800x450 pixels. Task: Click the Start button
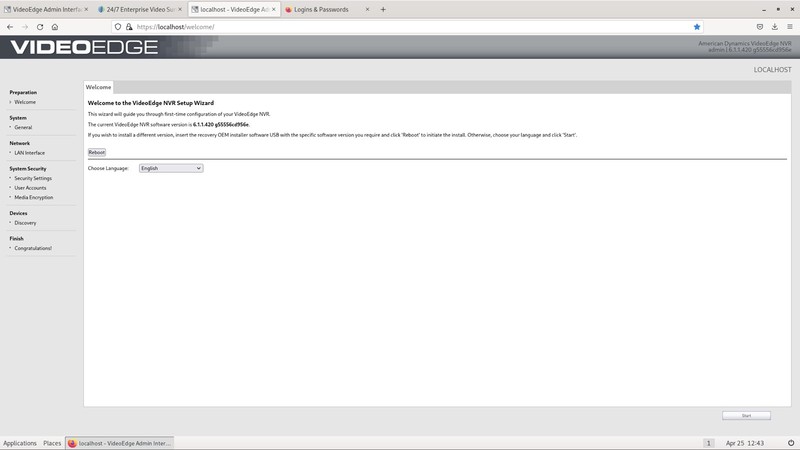click(746, 416)
